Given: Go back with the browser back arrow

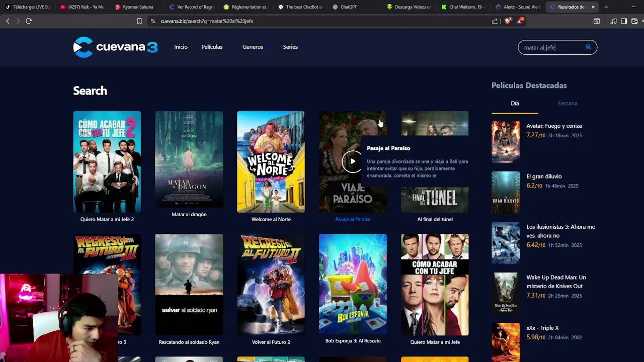Looking at the screenshot, I should click(x=8, y=21).
